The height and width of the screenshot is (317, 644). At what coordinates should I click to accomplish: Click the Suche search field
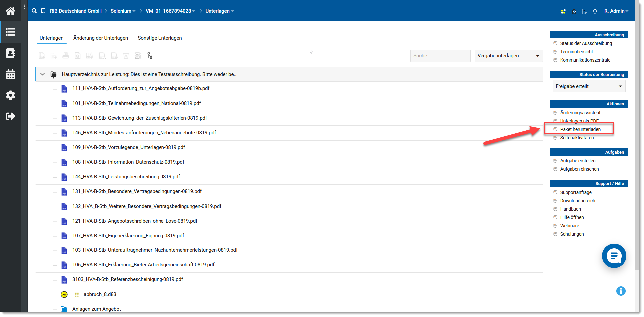coord(440,56)
